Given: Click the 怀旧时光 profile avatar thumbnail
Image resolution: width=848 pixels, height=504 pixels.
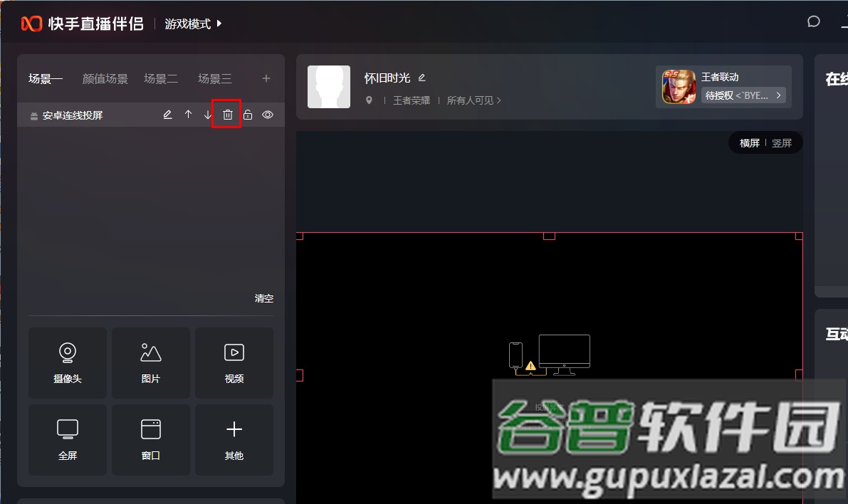Looking at the screenshot, I should (x=329, y=87).
